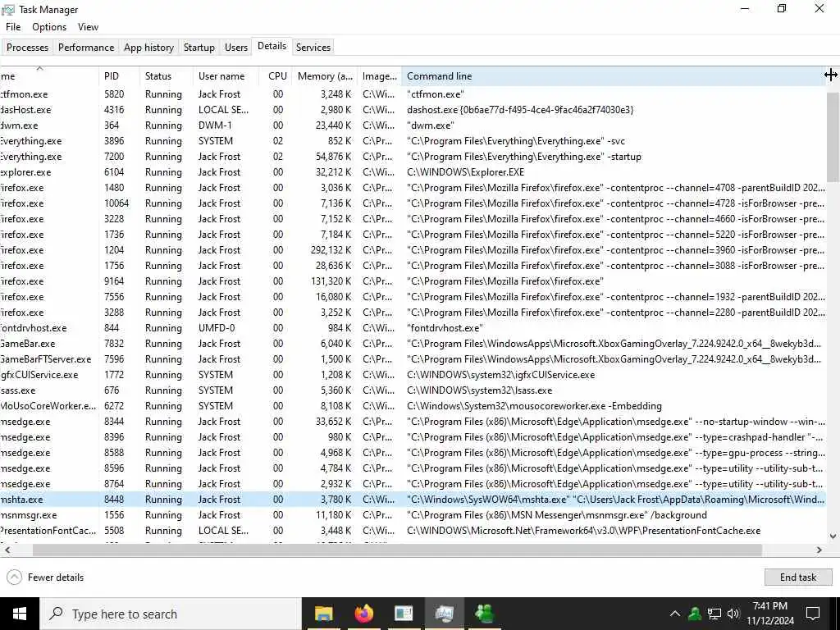Switch to the App history tab
Screen dimensions: 840x630
pos(148,47)
